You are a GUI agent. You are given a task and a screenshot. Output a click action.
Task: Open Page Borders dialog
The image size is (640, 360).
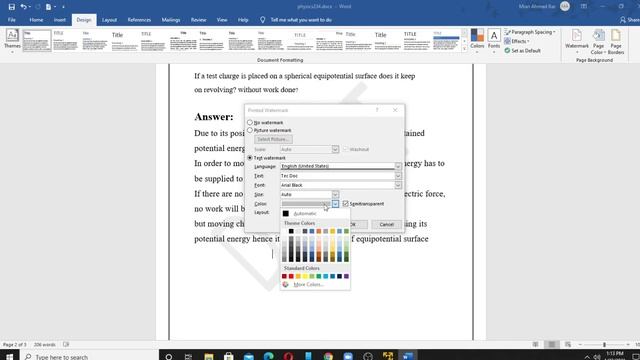click(x=616, y=41)
